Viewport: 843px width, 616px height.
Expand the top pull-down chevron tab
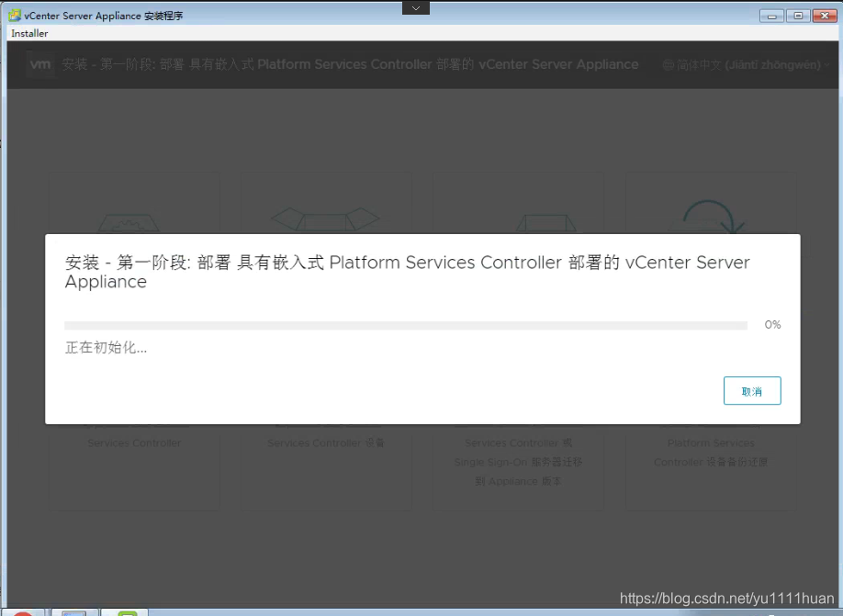click(x=416, y=7)
